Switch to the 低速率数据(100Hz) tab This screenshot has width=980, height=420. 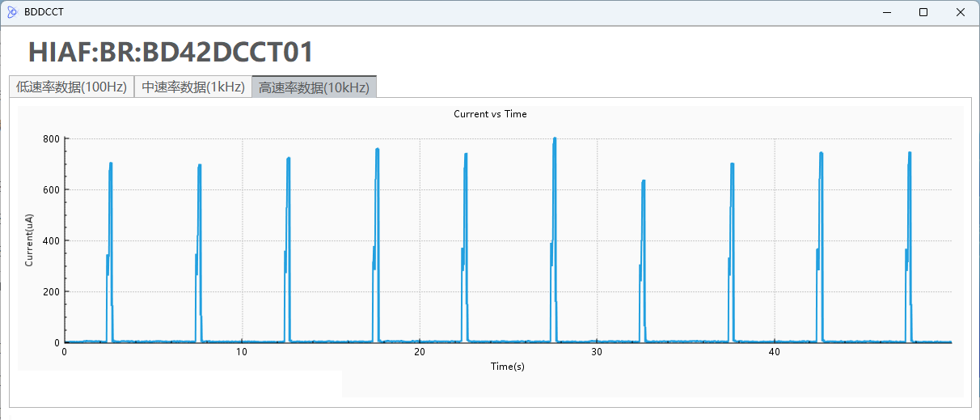pyautogui.click(x=71, y=87)
